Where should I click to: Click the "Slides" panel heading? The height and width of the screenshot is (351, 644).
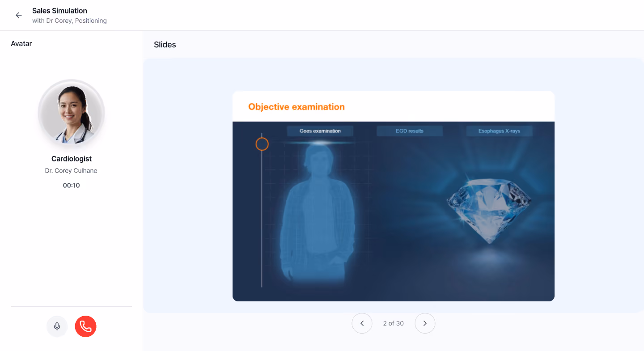165,45
